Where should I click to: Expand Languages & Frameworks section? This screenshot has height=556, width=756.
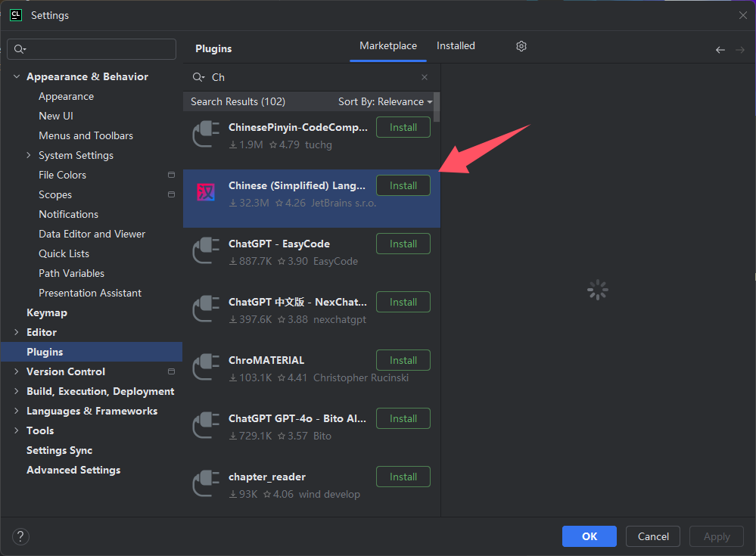[17, 411]
